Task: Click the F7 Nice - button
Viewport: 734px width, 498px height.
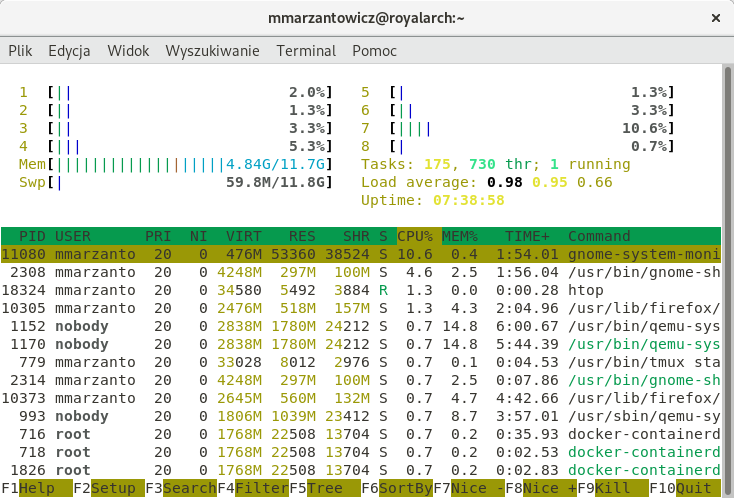Action: (x=469, y=488)
